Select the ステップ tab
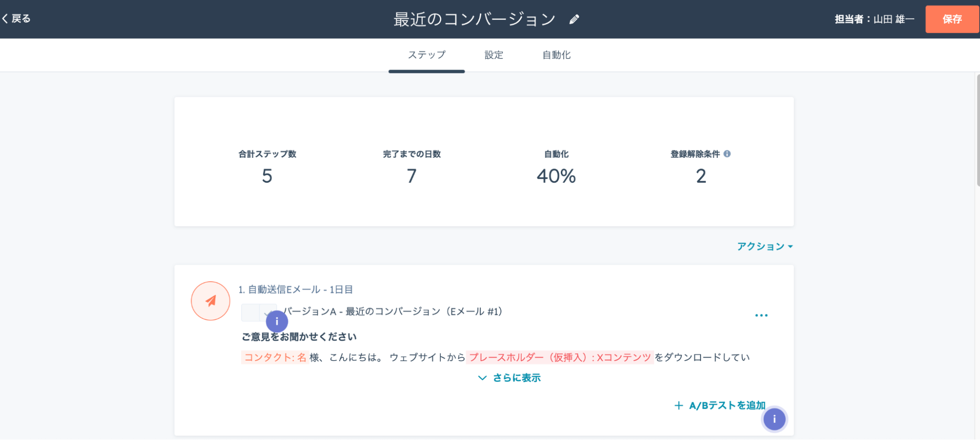The height and width of the screenshot is (440, 980). (x=427, y=55)
